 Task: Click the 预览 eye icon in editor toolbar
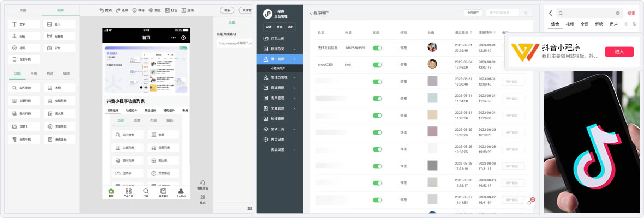coord(151,10)
